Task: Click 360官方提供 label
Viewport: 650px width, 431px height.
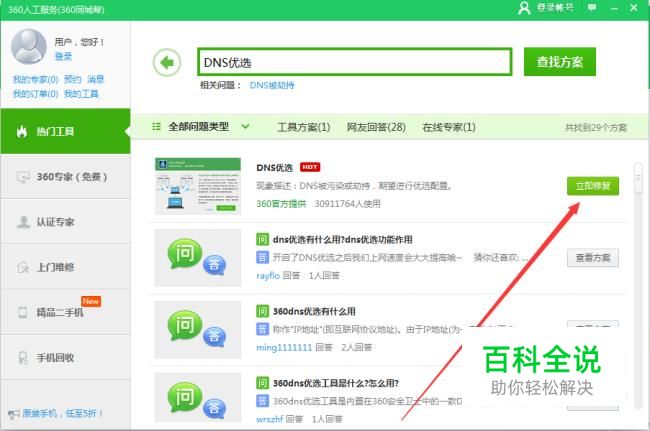Action: point(281,203)
